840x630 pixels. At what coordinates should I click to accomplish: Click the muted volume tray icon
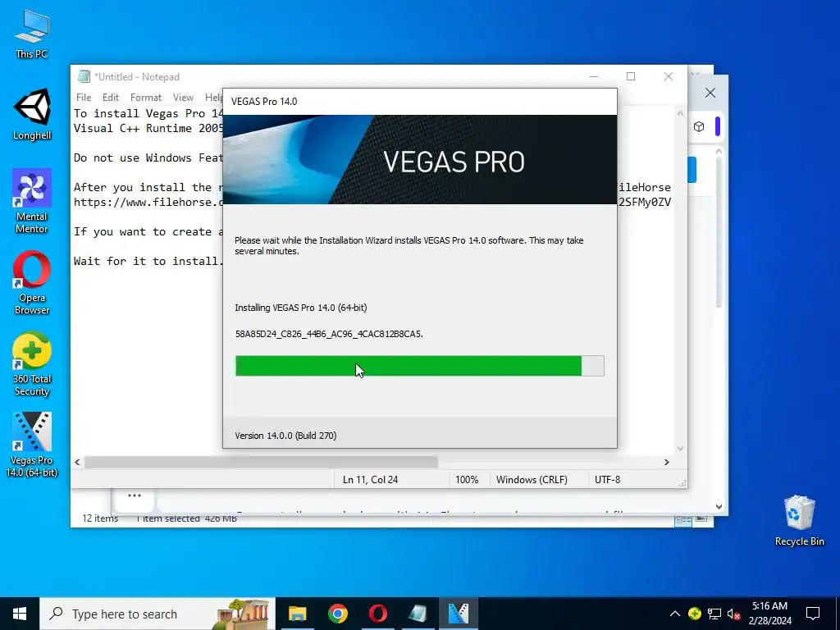point(734,614)
